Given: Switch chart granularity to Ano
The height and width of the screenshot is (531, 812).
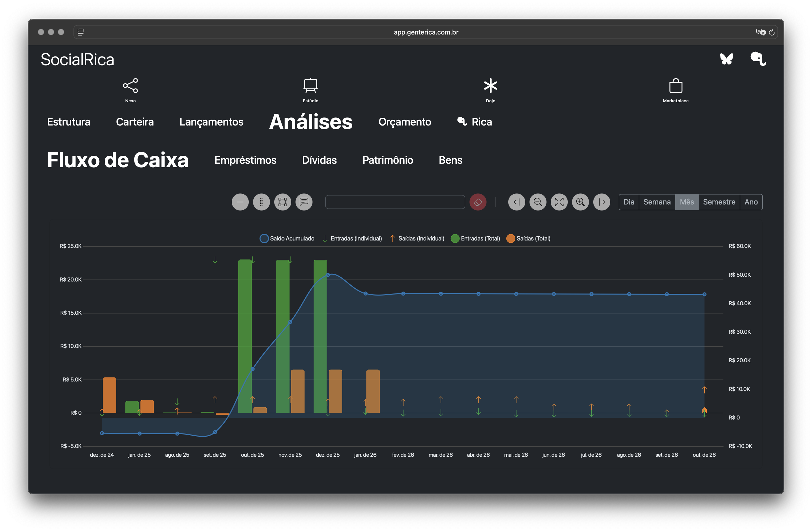Looking at the screenshot, I should 751,202.
